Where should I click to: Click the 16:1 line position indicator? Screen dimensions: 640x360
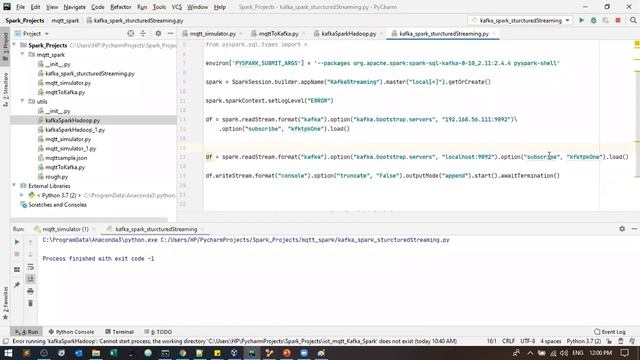click(491, 341)
